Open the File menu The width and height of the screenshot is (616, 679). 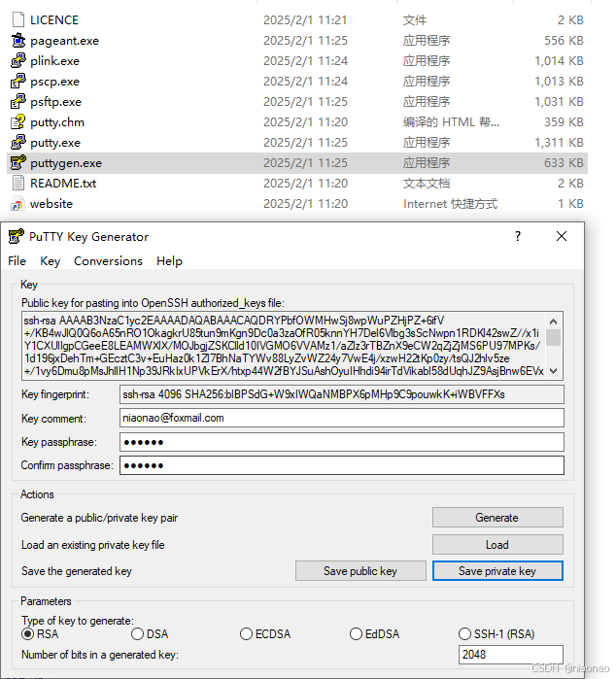17,261
